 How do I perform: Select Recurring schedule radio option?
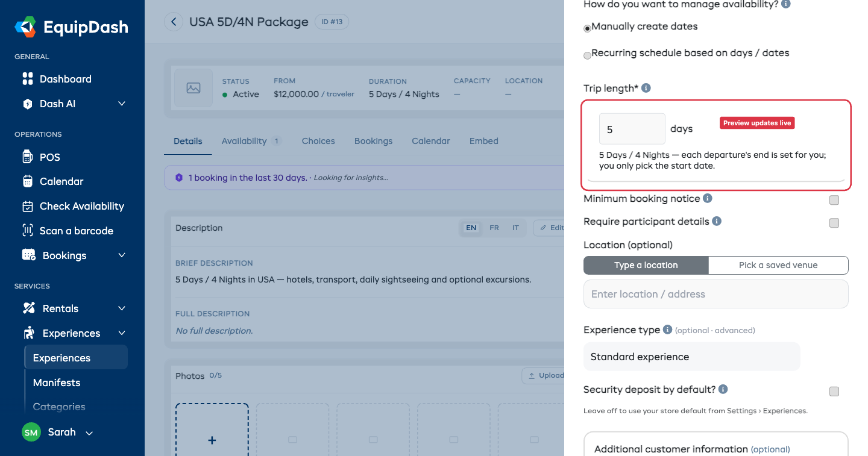click(x=588, y=55)
